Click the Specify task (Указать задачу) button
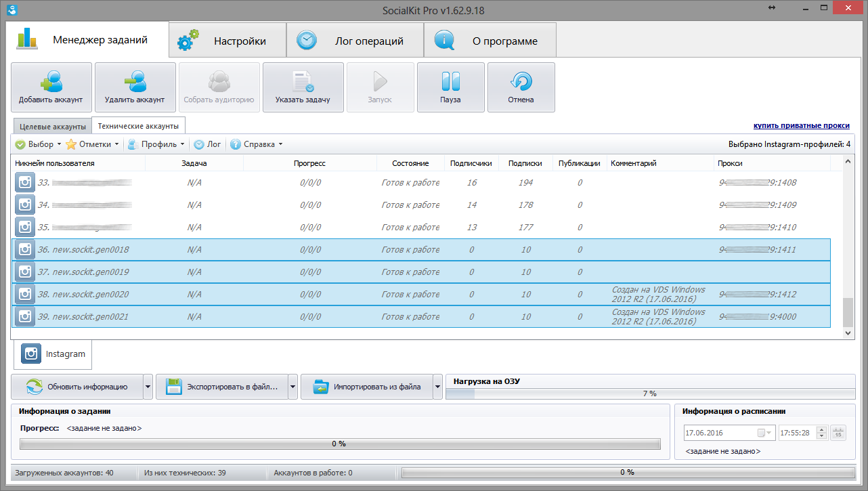The image size is (868, 491). click(303, 87)
